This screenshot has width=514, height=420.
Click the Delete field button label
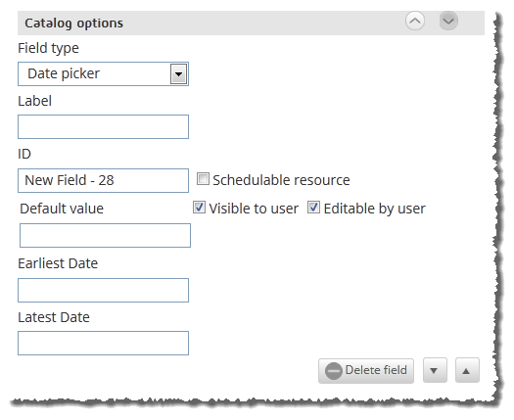coord(376,370)
